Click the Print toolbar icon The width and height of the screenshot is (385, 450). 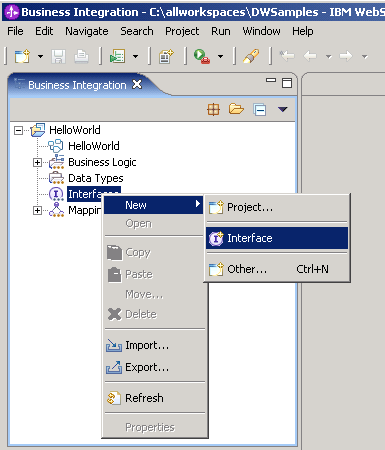click(x=81, y=56)
